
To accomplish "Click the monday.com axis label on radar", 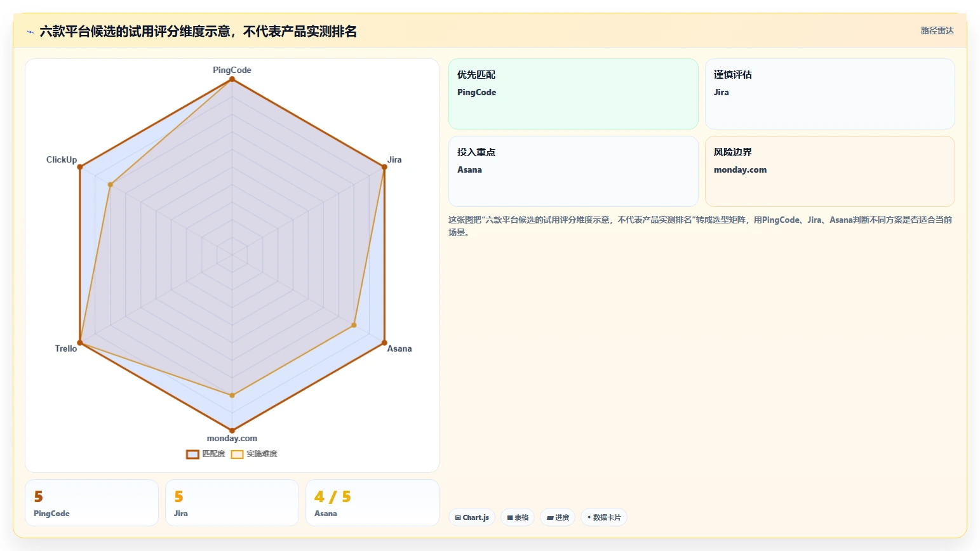I will [x=232, y=438].
